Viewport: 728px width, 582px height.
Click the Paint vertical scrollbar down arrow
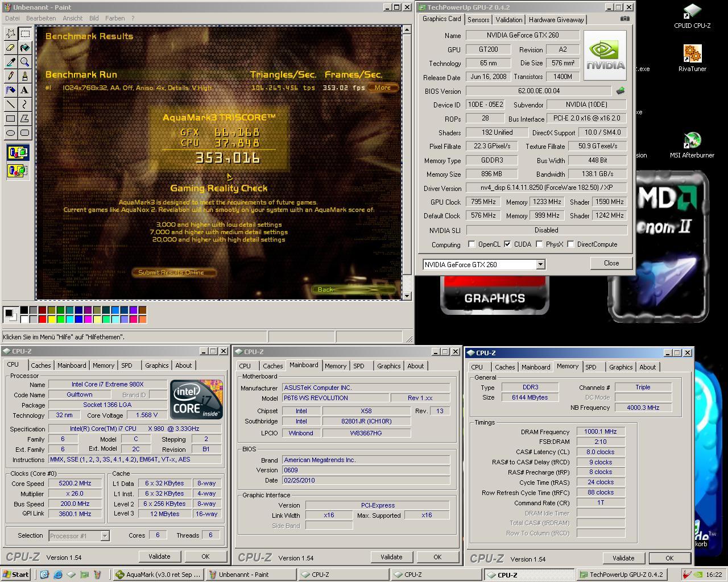(x=407, y=296)
